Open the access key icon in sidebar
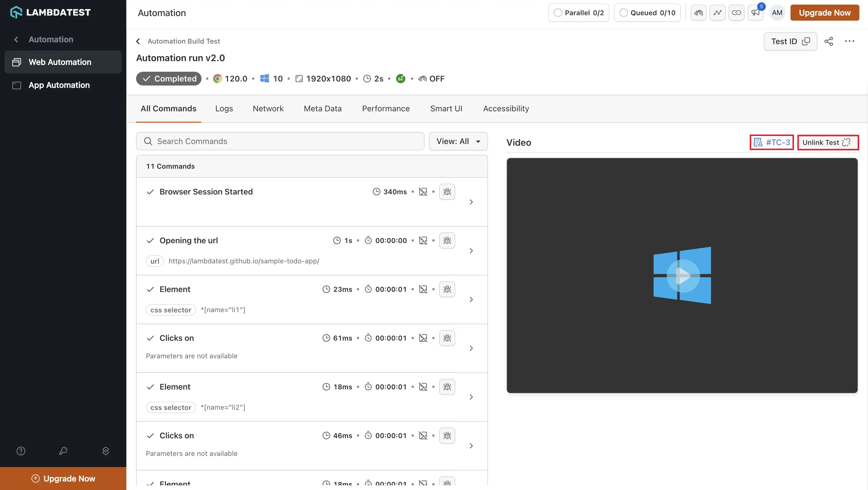Image resolution: width=868 pixels, height=490 pixels. [63, 451]
